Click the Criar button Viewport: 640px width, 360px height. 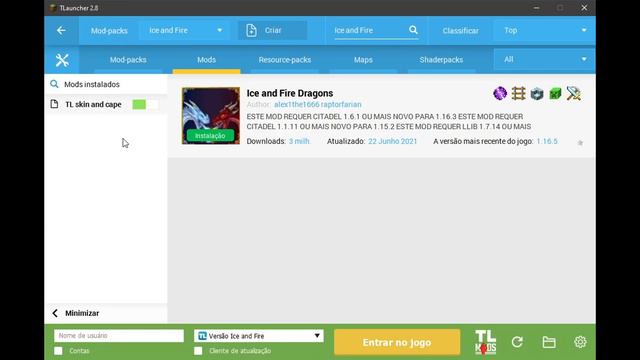click(273, 30)
